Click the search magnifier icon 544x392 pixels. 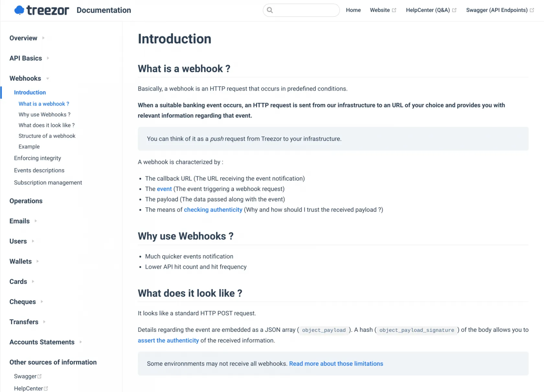[x=270, y=10]
